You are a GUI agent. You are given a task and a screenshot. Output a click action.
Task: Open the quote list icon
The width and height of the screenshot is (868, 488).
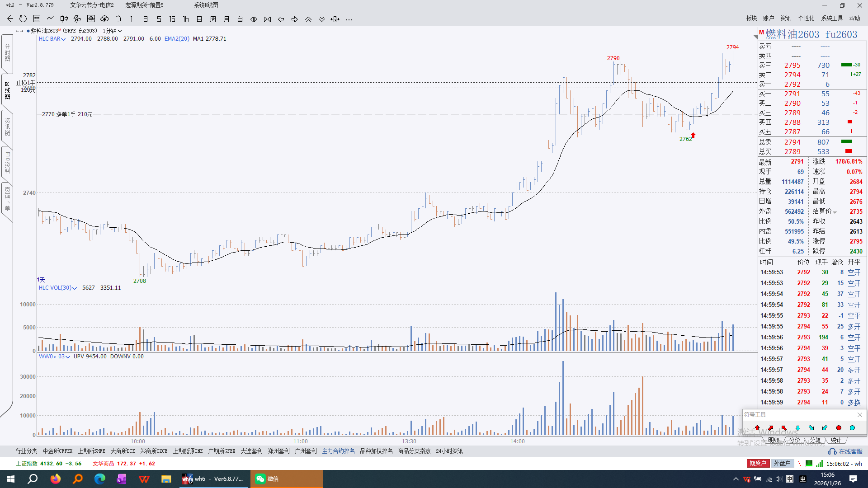tap(37, 19)
